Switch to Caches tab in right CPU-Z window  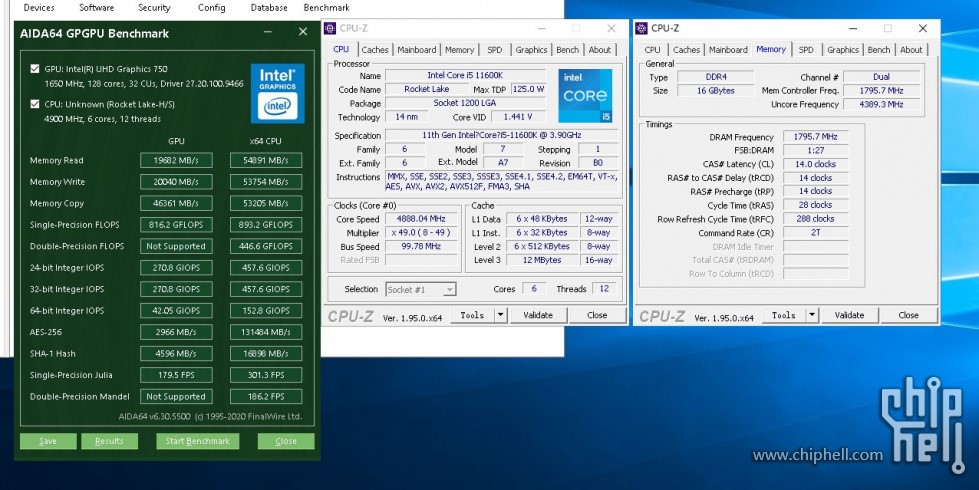[686, 50]
